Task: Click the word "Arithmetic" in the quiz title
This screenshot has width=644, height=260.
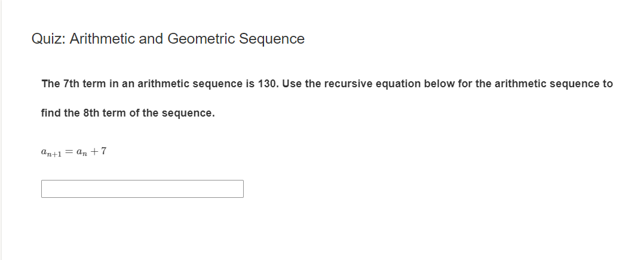Action: 103,39
